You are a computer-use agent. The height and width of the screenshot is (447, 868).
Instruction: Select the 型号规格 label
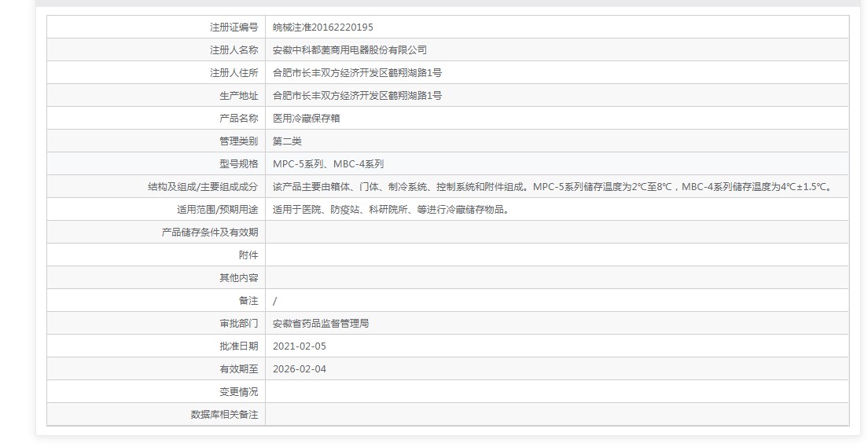[238, 163]
